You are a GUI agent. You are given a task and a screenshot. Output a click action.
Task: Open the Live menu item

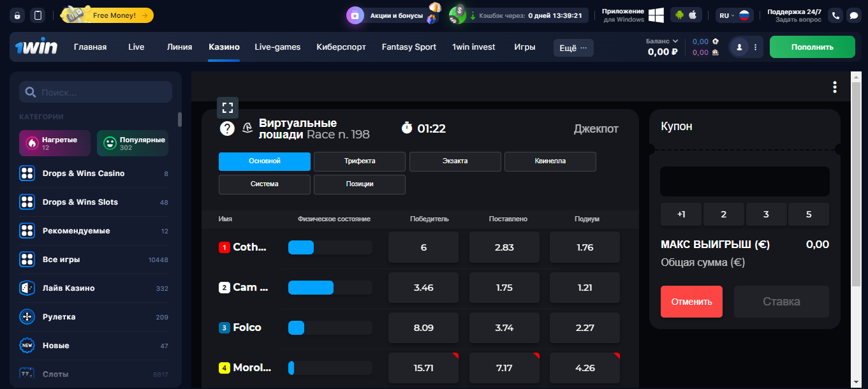[x=136, y=47]
